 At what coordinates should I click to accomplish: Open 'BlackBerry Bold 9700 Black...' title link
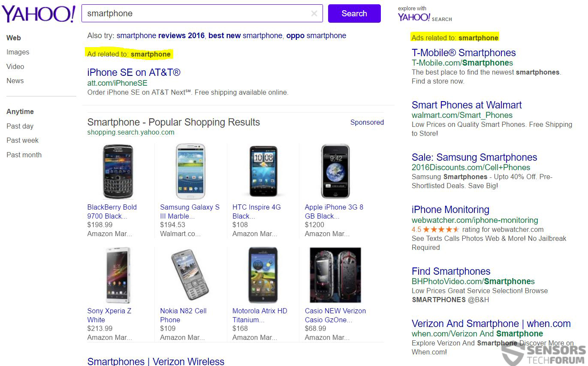112,211
